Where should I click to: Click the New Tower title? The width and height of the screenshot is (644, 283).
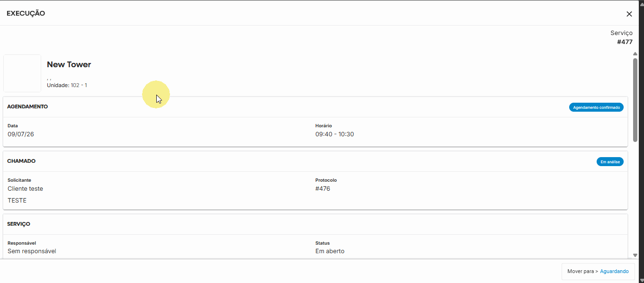pyautogui.click(x=69, y=64)
